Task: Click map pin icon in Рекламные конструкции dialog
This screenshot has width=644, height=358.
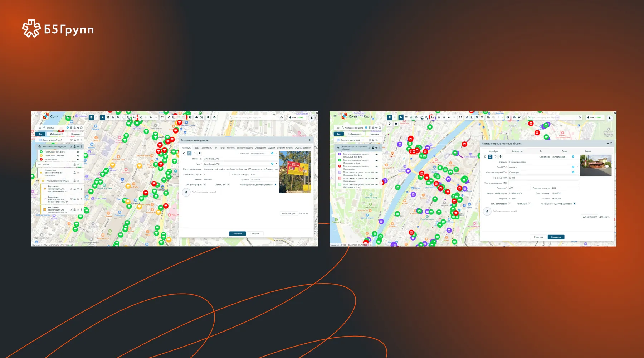Action: pyautogui.click(x=200, y=153)
